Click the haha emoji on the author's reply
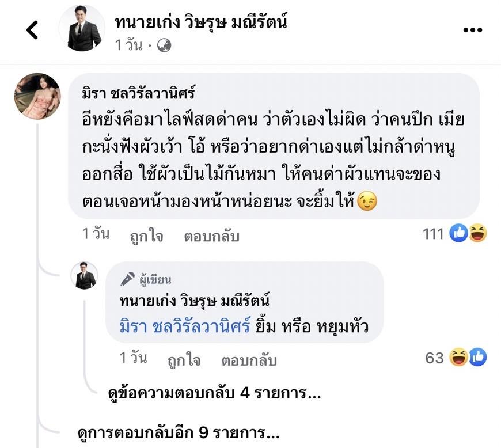This screenshot has width=501, height=448. pos(458,358)
